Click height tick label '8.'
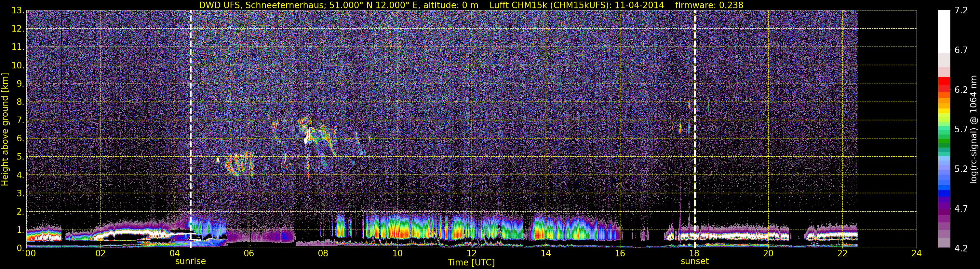The image size is (980, 269). (x=20, y=102)
